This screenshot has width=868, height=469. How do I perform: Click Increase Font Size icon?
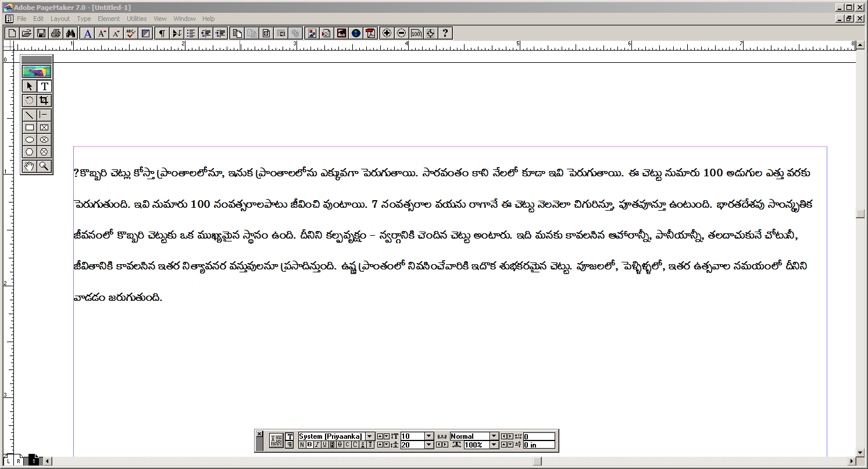(102, 33)
